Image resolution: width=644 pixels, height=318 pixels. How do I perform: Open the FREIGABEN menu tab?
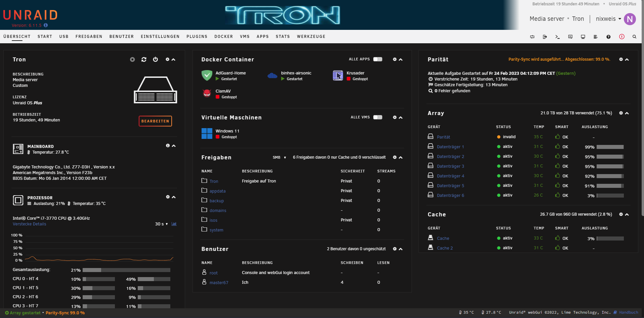coord(89,37)
